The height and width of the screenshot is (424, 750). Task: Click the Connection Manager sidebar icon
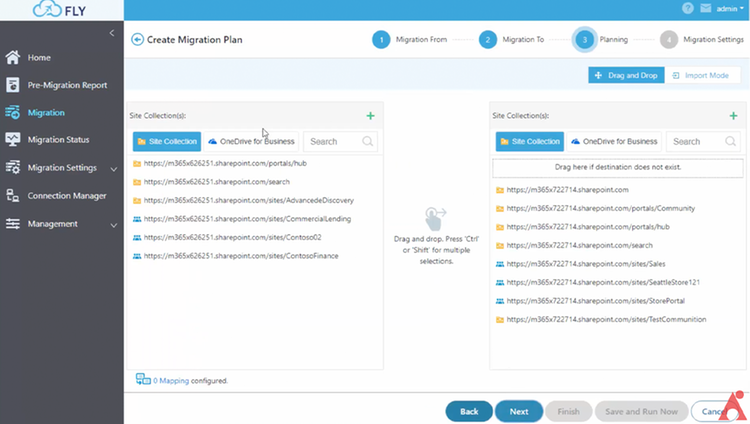12,196
